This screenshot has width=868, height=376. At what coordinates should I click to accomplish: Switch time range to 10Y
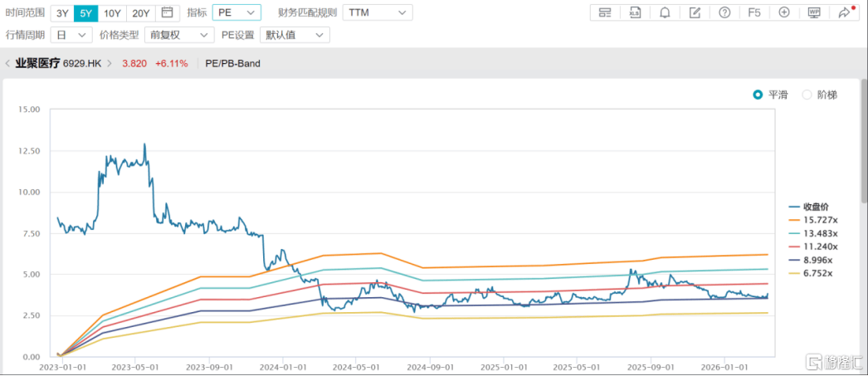tap(113, 12)
